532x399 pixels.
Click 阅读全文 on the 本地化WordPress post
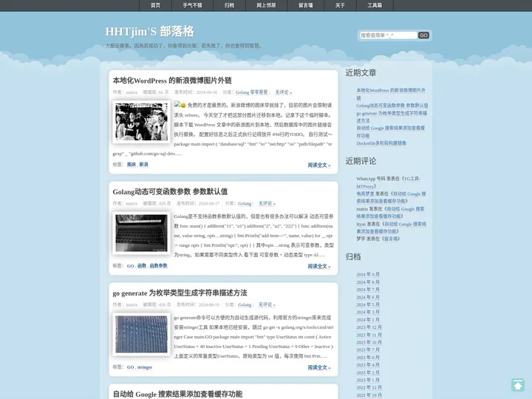point(319,166)
